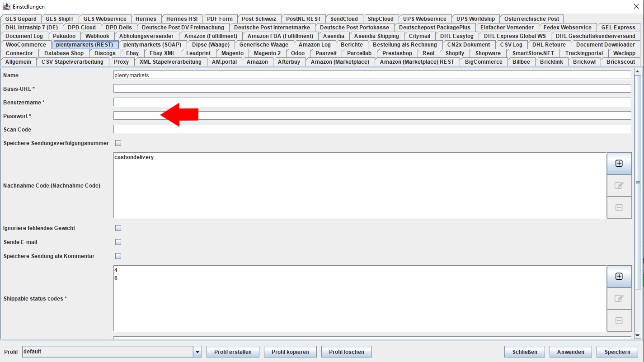This screenshot has height=362, width=644.
Task: Select the DHL Retoure tab
Action: tap(549, 45)
